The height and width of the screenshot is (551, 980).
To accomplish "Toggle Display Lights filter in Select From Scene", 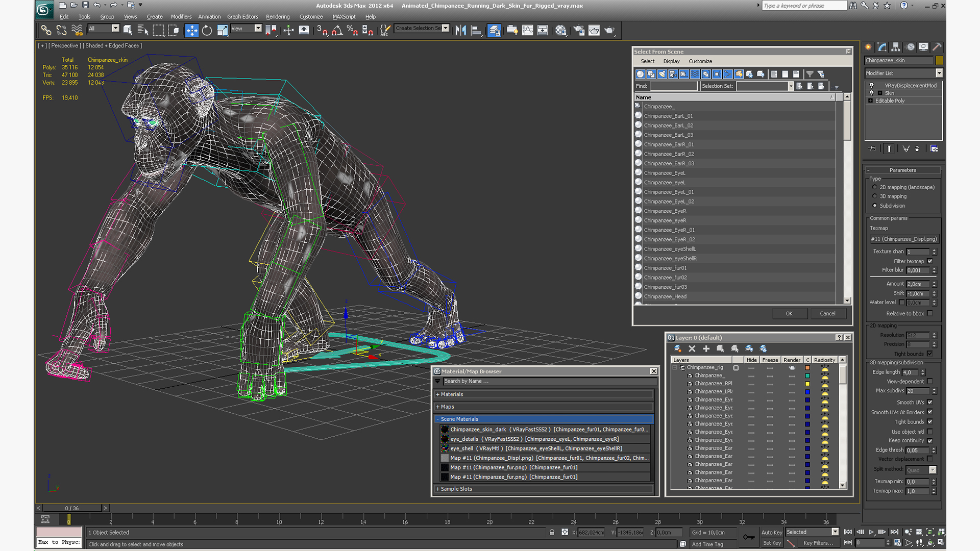I will tap(662, 74).
